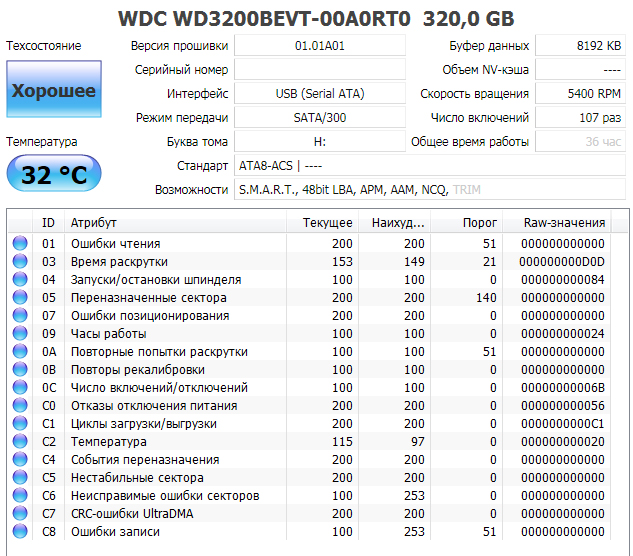The height and width of the screenshot is (556, 633).
Task: Click raw value 000000000024
Action: (563, 334)
